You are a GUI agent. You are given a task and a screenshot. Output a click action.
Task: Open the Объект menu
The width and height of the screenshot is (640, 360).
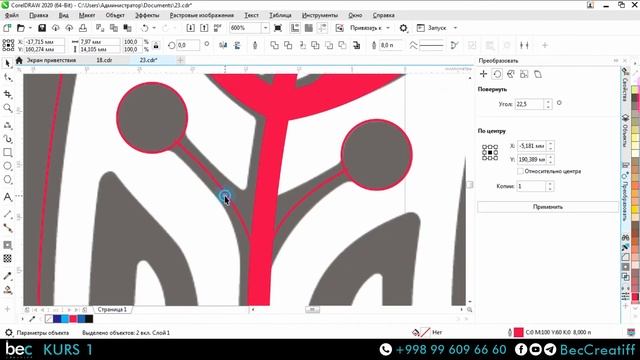point(115,15)
